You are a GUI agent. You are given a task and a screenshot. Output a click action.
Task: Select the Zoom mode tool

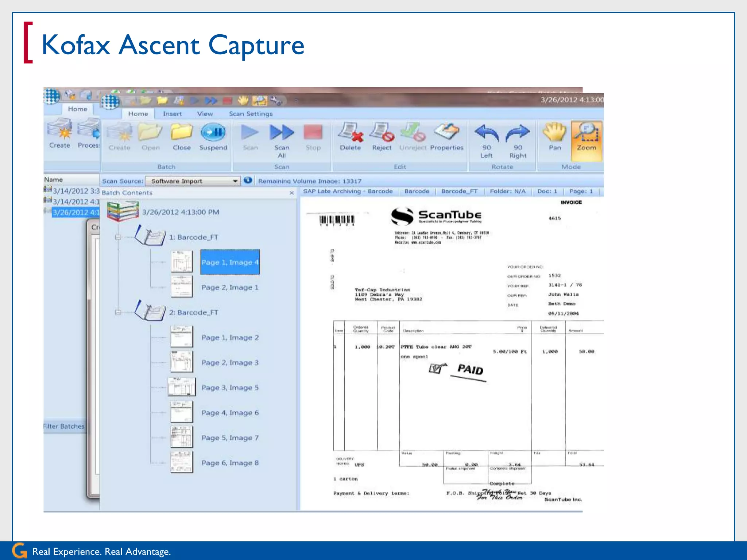coord(587,141)
